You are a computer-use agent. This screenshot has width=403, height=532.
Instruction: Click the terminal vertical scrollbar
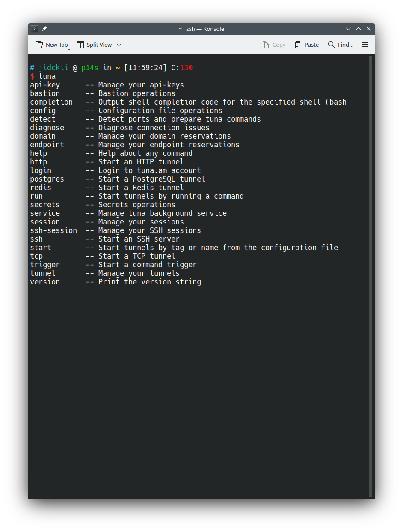pos(370,274)
